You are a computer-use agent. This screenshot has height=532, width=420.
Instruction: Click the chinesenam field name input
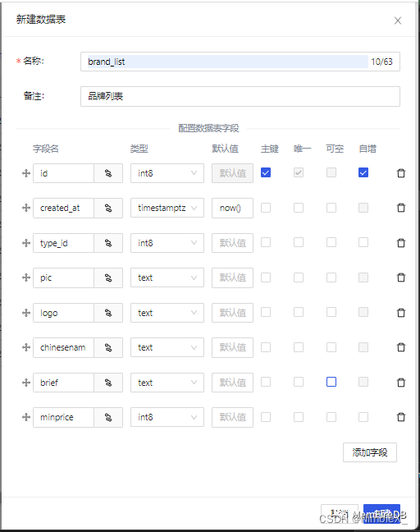63,347
